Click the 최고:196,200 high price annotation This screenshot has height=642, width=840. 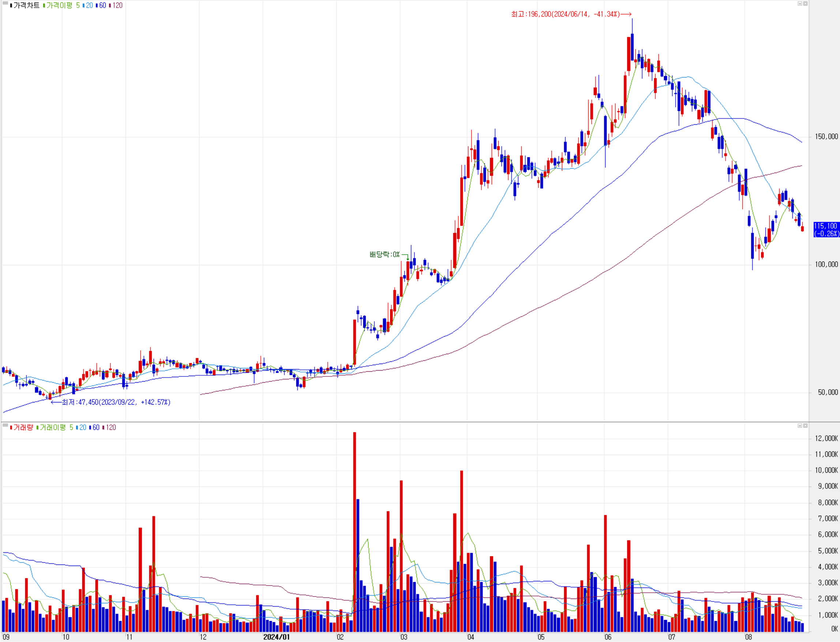click(x=566, y=14)
